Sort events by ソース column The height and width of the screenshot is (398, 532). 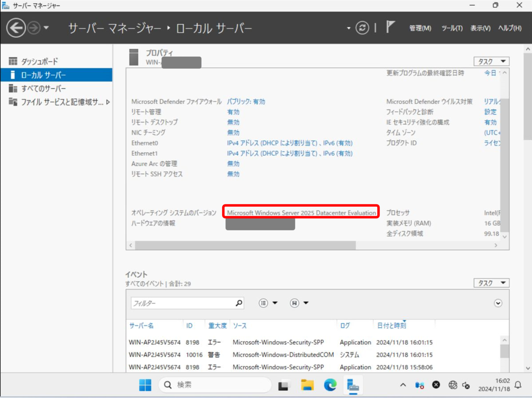[240, 325]
